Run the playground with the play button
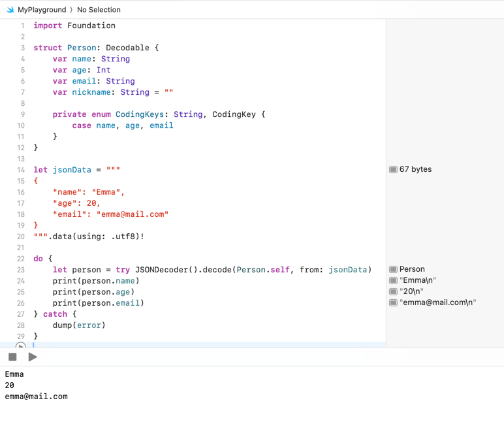The image size is (504, 422). [33, 357]
